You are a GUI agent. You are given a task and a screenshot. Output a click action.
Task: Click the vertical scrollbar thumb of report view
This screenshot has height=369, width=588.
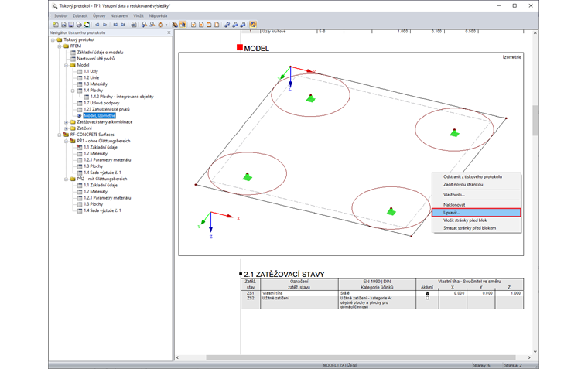[x=535, y=121]
